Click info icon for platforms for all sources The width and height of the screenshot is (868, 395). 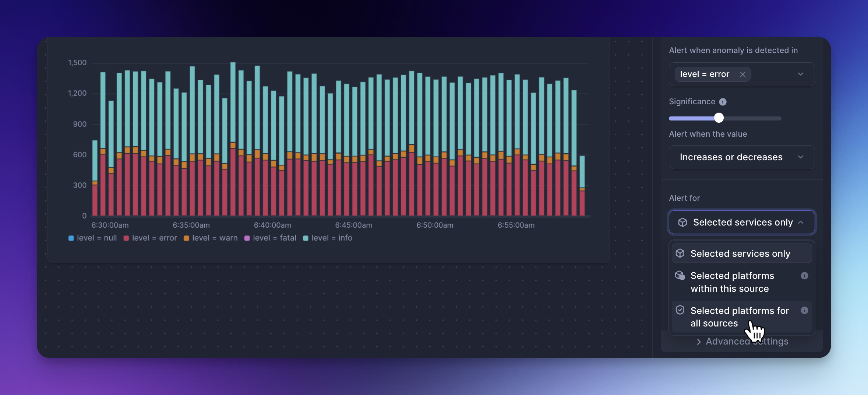click(x=804, y=310)
